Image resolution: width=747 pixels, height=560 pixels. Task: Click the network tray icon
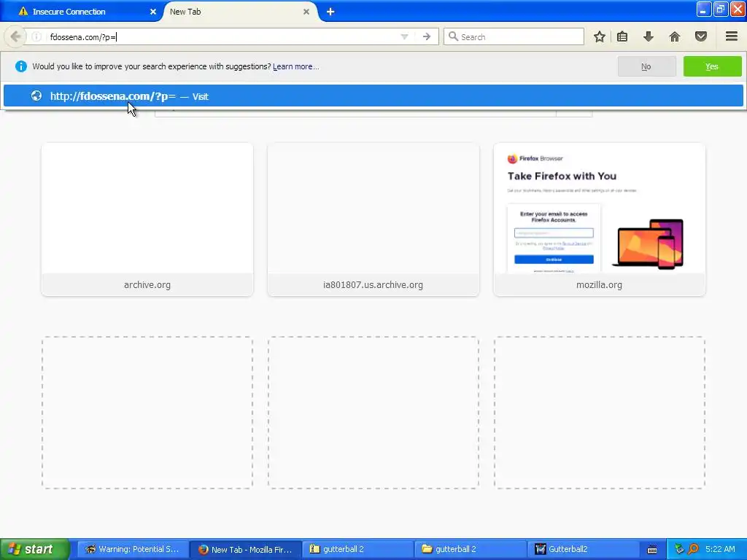[x=679, y=549]
